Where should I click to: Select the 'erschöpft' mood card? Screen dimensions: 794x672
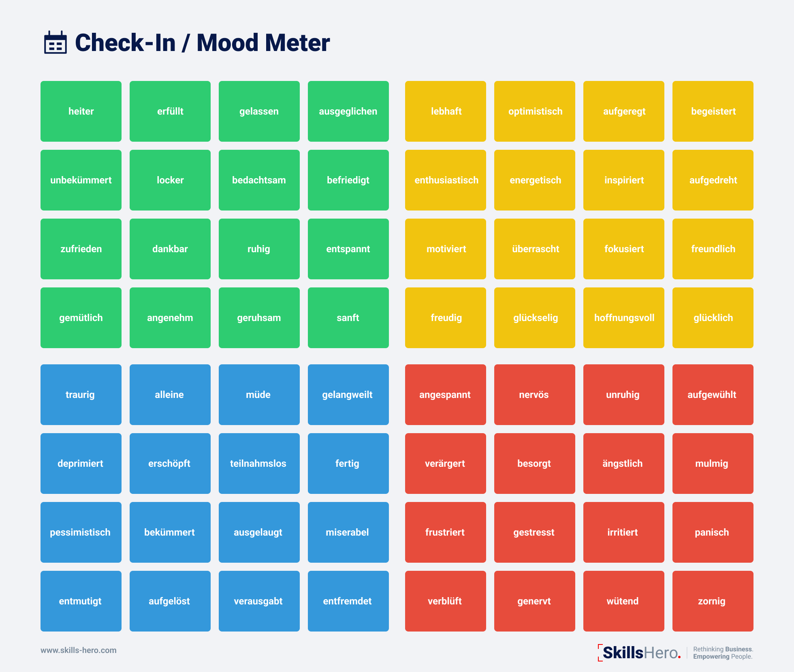click(x=170, y=464)
